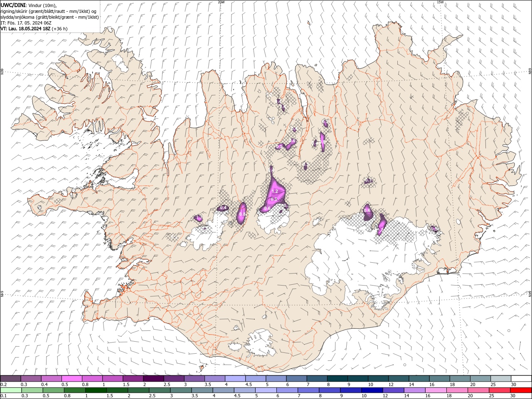Pick the deep navy blue 10 legend swatch

(x=372, y=390)
